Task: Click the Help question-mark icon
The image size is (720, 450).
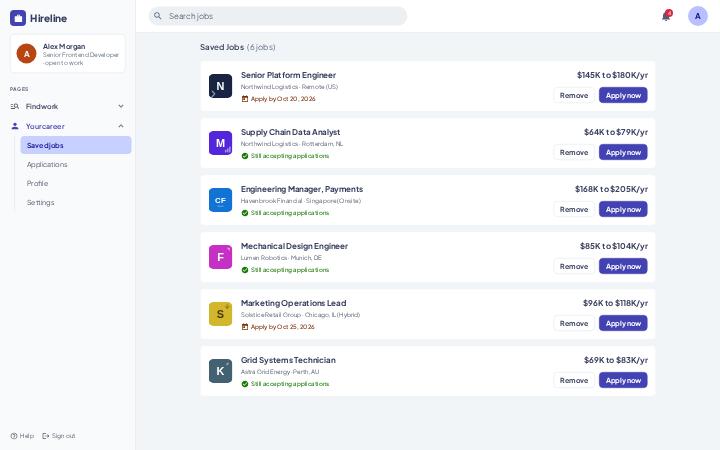Action: (x=14, y=436)
